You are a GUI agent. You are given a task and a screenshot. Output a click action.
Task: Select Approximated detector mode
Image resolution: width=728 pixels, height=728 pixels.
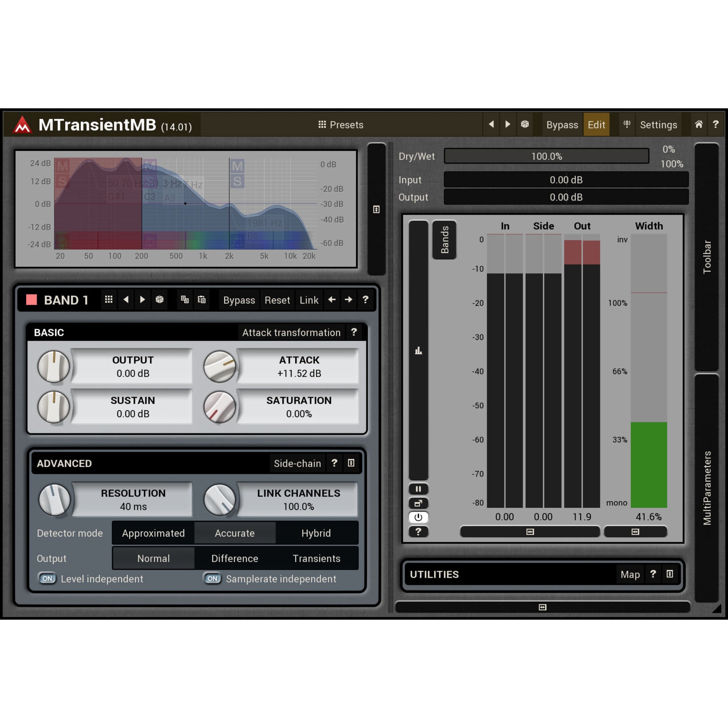point(153,533)
